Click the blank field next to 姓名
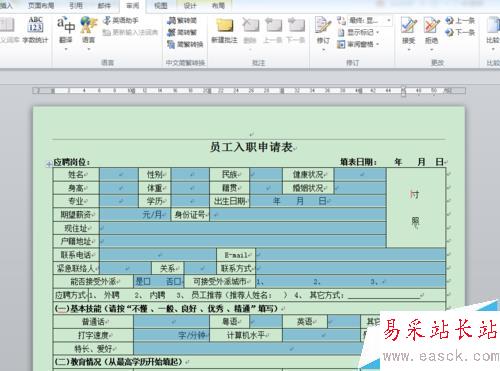 click(119, 174)
